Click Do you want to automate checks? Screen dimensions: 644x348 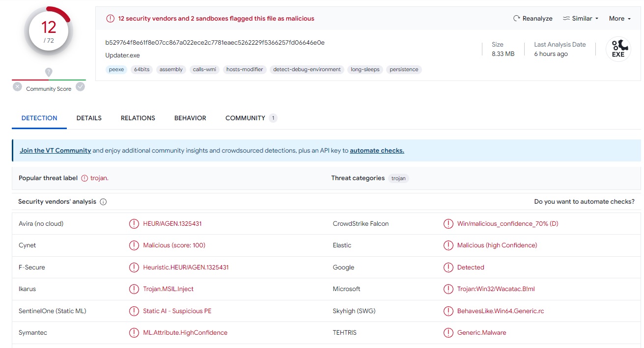click(x=584, y=202)
